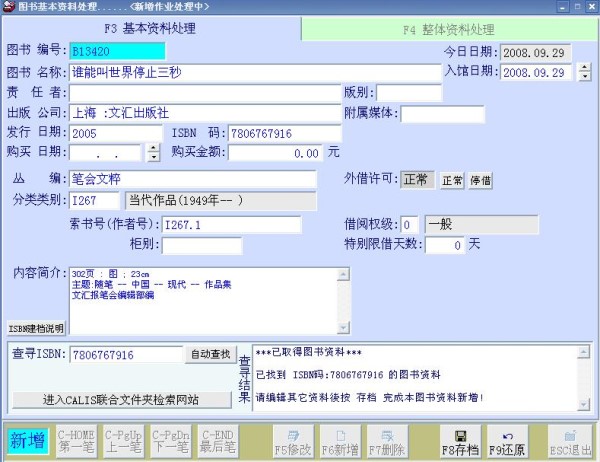
Task: Go to first record with C-HOME 第一笔
Action: (x=77, y=441)
